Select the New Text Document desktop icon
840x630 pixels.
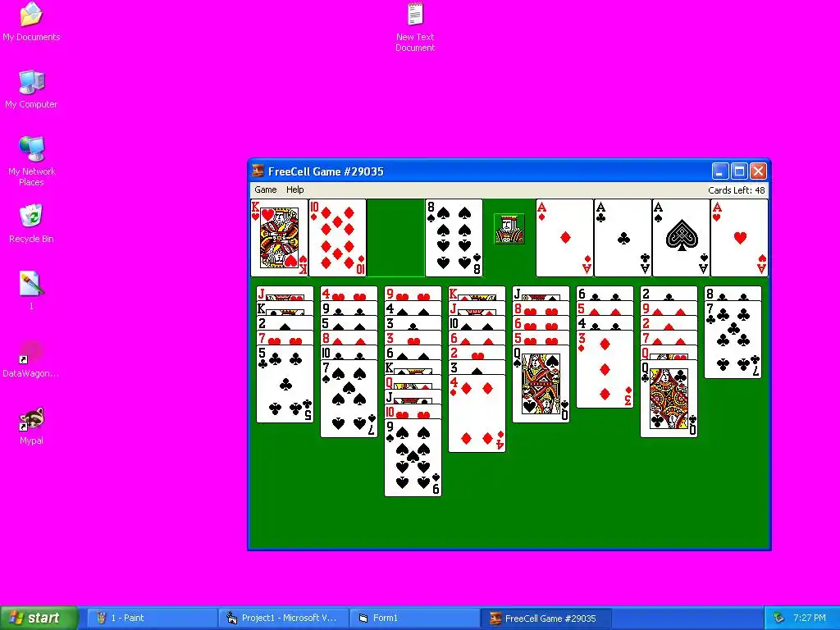[415, 27]
